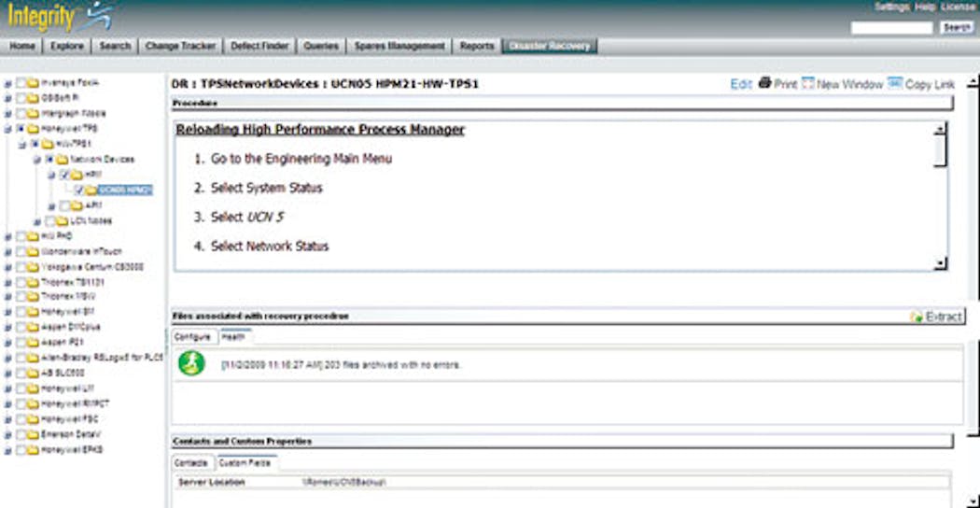The height and width of the screenshot is (508, 980).
Task: Open the Disaster Recovery tab
Action: pos(550,47)
